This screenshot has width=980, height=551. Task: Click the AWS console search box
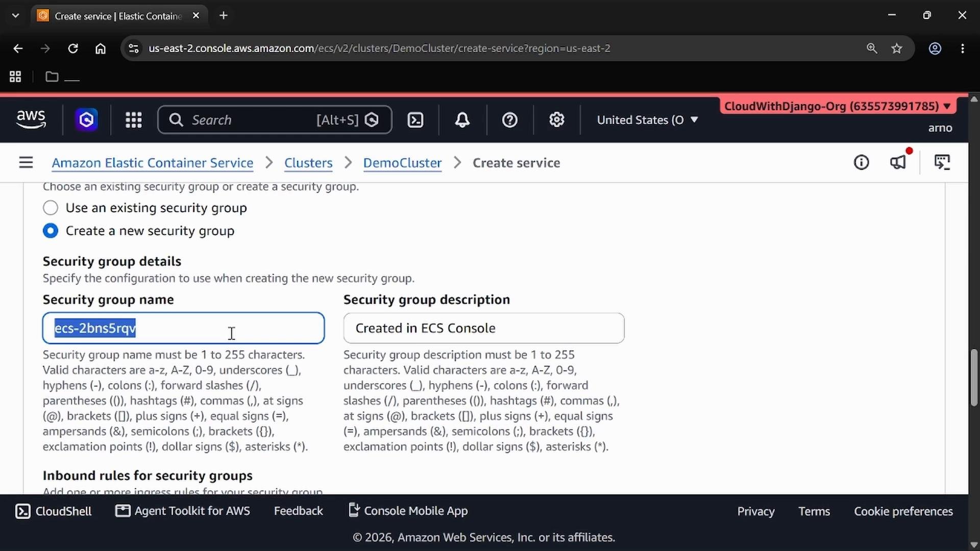pyautogui.click(x=275, y=120)
